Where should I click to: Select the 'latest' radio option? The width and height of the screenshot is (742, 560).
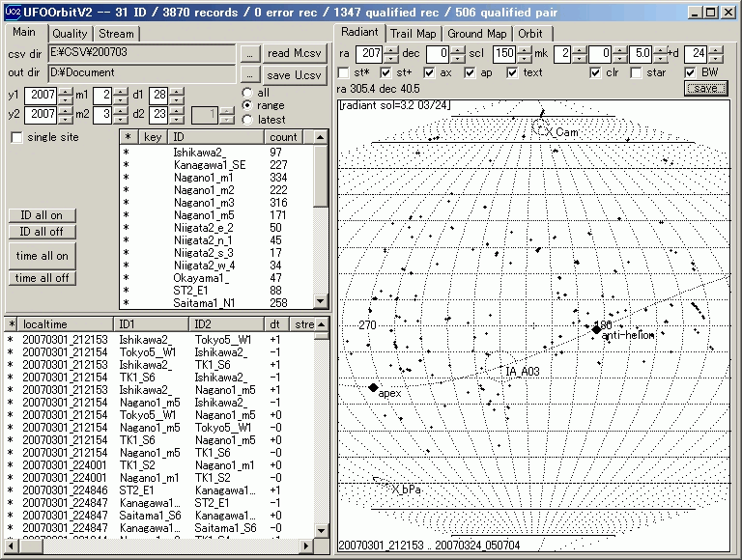click(x=246, y=120)
